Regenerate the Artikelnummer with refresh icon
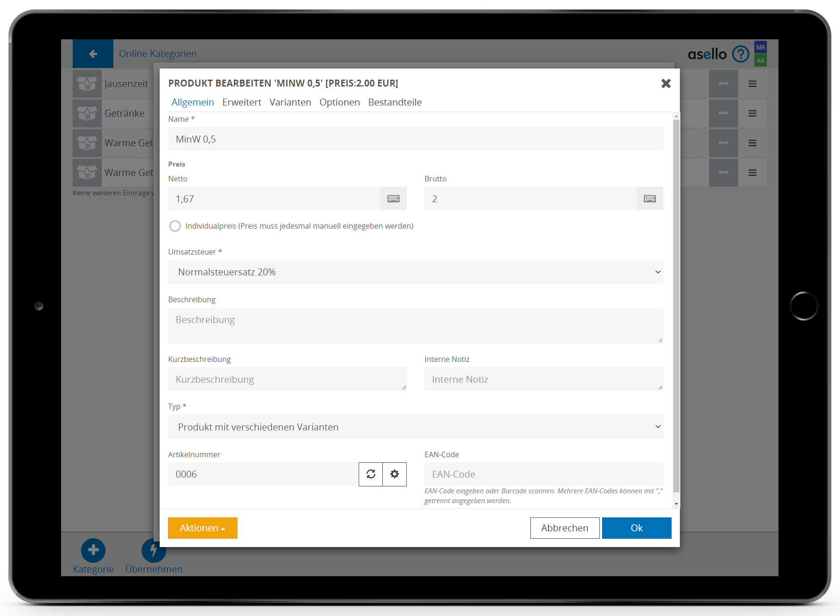Viewport: 840px width, 616px height. pos(371,474)
